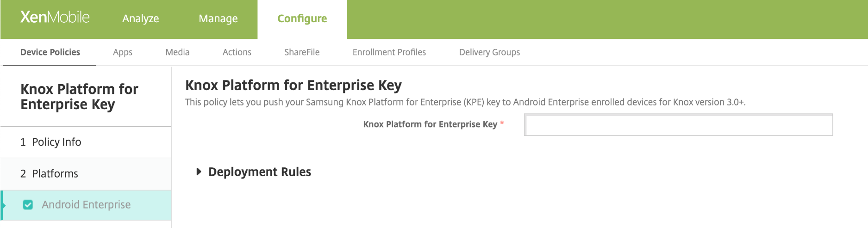The height and width of the screenshot is (228, 868).
Task: Open the Apps sub-tab
Action: [123, 52]
